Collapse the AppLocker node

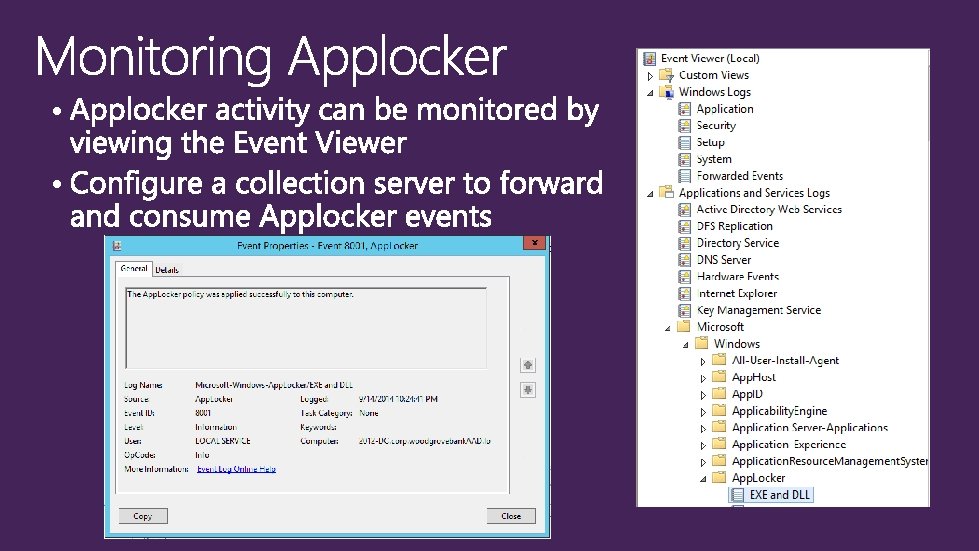703,479
